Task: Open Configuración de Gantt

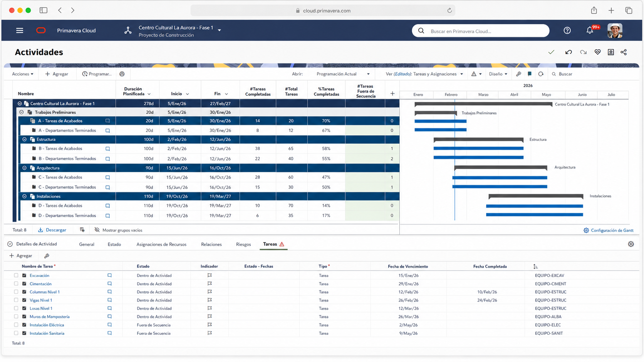Action: (x=608, y=230)
